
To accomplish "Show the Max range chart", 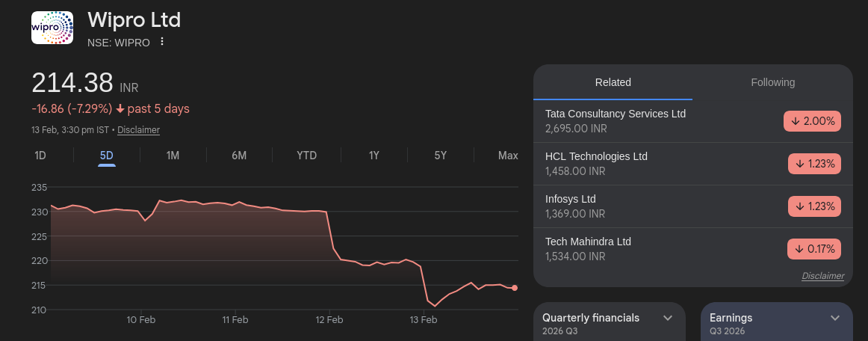I will tap(508, 156).
